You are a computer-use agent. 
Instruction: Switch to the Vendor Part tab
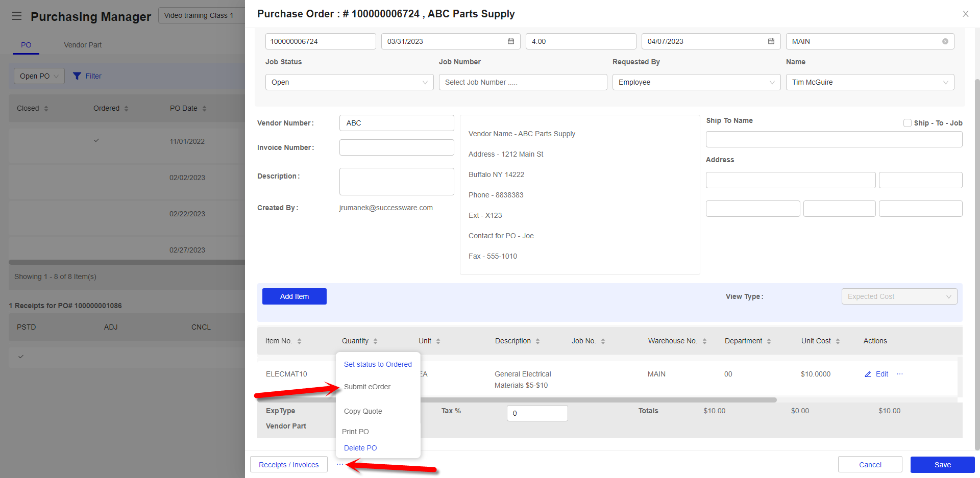coord(83,45)
